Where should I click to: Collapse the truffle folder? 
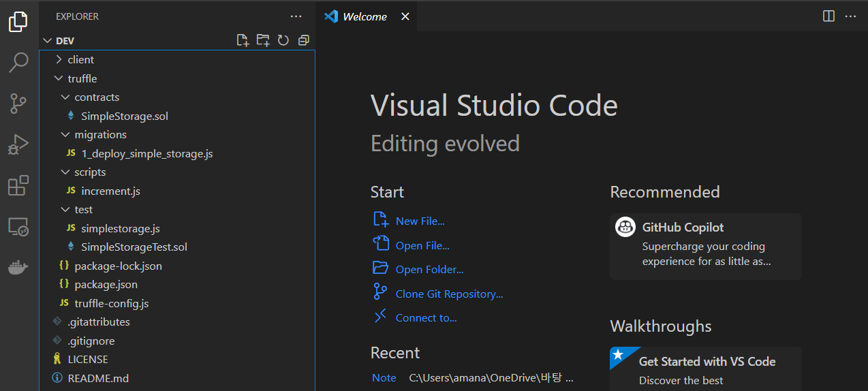(177, 78)
